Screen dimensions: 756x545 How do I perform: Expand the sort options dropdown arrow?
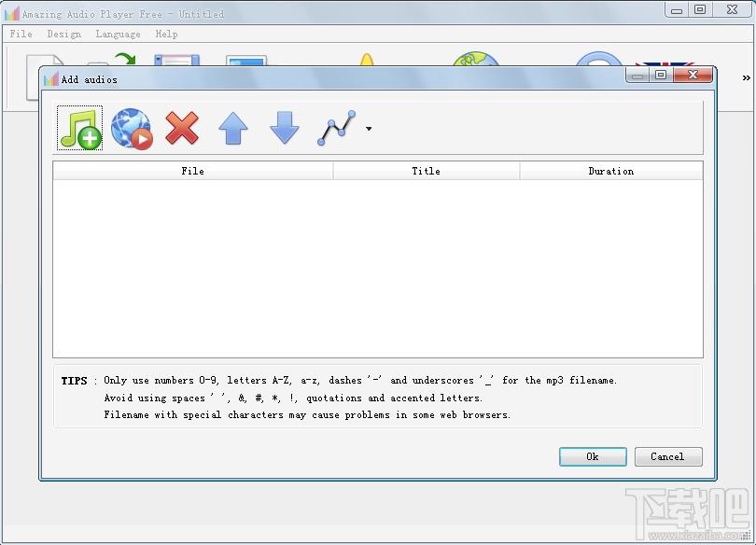369,129
